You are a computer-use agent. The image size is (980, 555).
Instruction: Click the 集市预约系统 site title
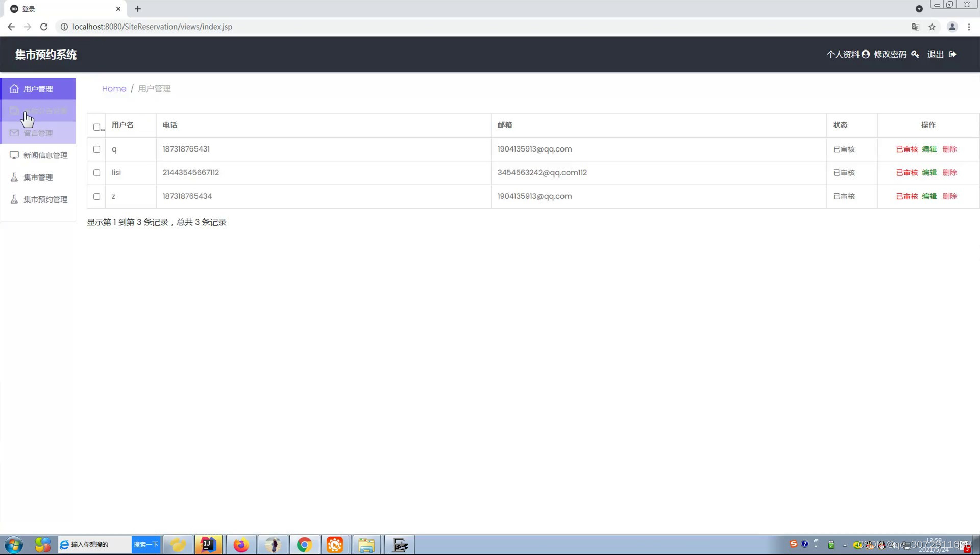[x=46, y=55]
